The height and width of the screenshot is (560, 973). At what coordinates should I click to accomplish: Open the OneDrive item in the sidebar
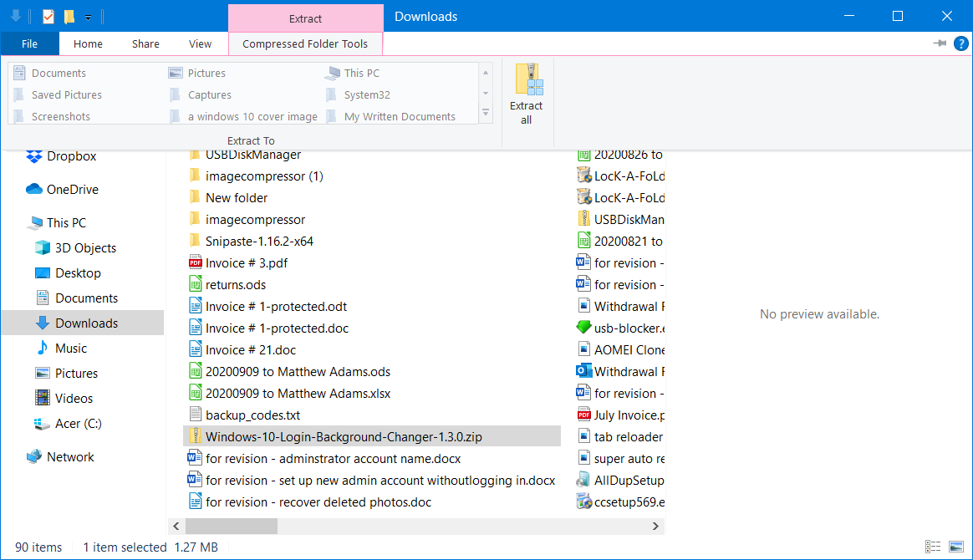click(63, 189)
